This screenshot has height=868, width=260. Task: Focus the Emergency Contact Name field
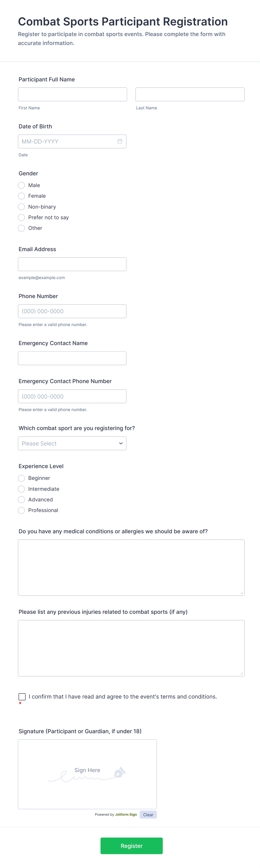(x=72, y=358)
